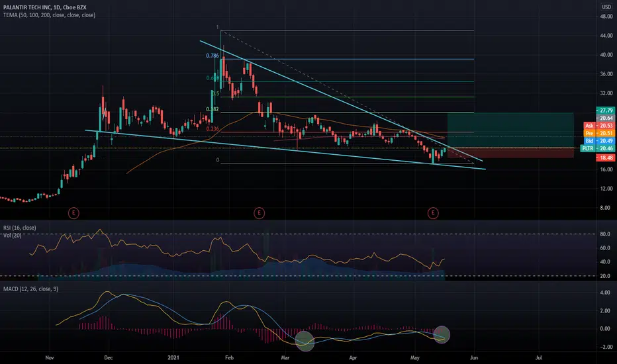Click the Mar label on time axis
Screen dimensions: 617x364
285,357
